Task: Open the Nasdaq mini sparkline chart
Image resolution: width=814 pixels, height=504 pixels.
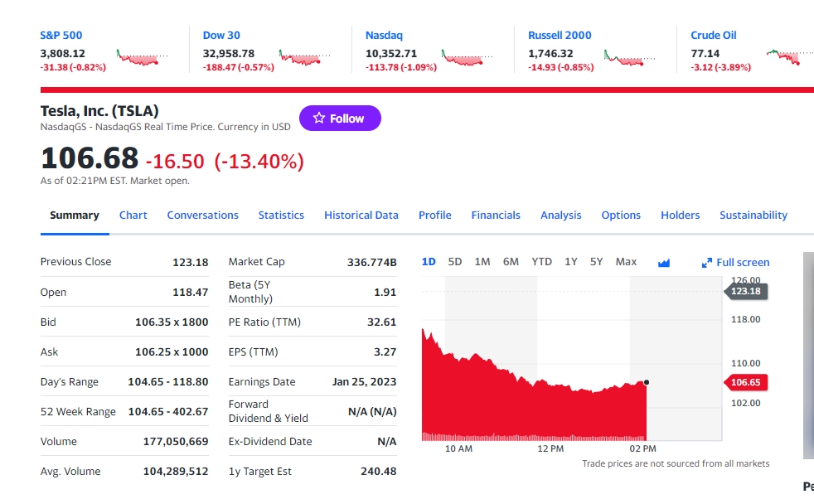Action: (468, 58)
